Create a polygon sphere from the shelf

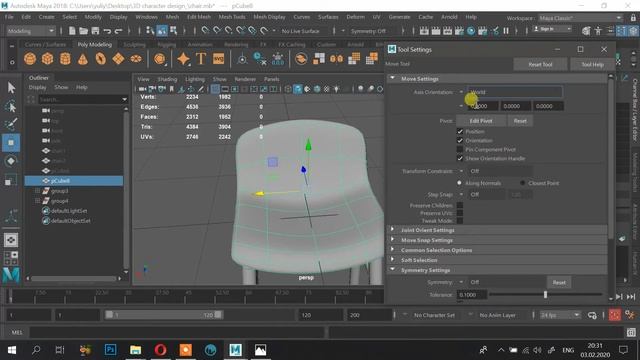pos(30,59)
